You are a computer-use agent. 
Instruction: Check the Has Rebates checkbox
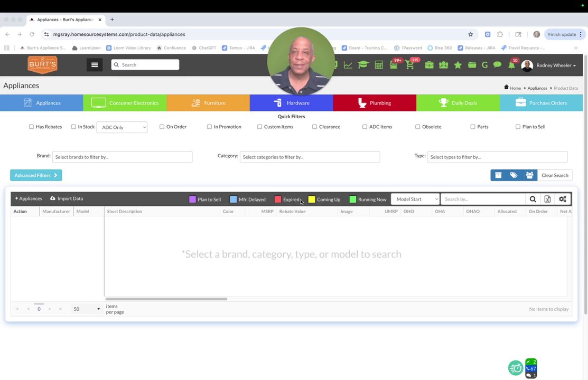coord(32,127)
